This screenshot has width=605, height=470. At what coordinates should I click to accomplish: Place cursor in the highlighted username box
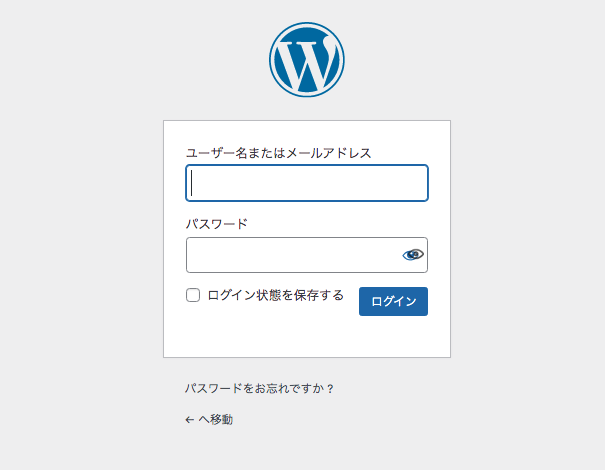307,183
